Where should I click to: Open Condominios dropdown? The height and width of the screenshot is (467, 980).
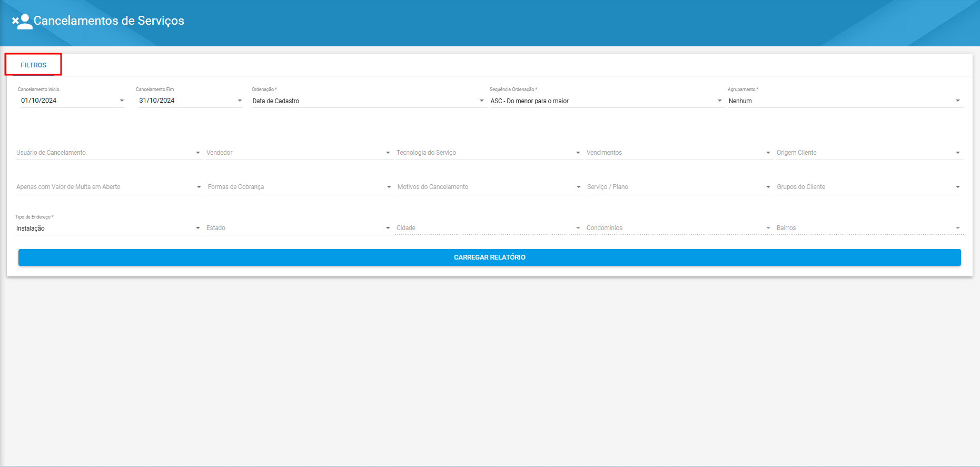tap(679, 228)
